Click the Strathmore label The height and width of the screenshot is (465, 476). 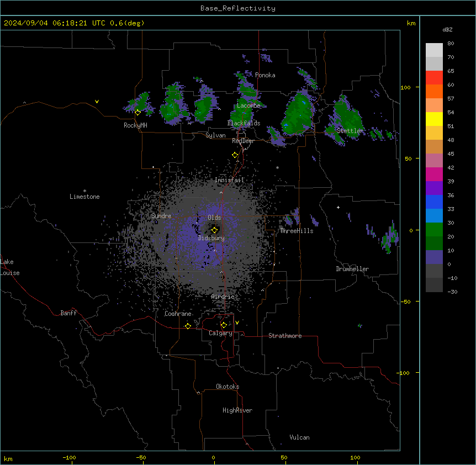pyautogui.click(x=285, y=336)
